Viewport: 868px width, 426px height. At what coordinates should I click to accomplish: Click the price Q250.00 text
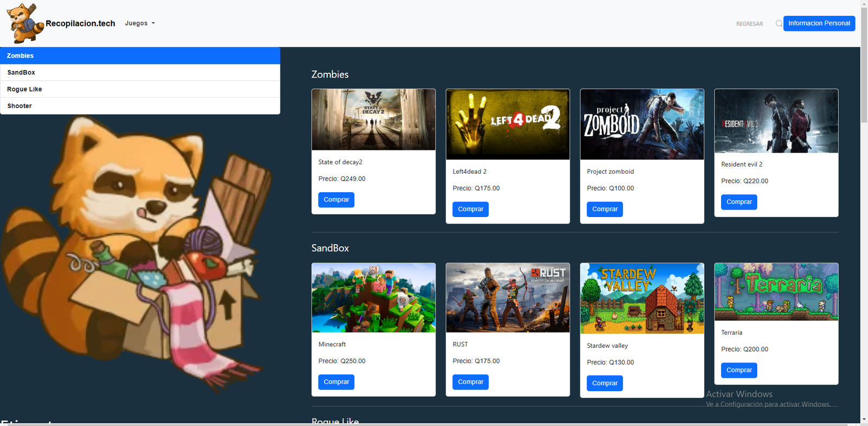coord(353,361)
